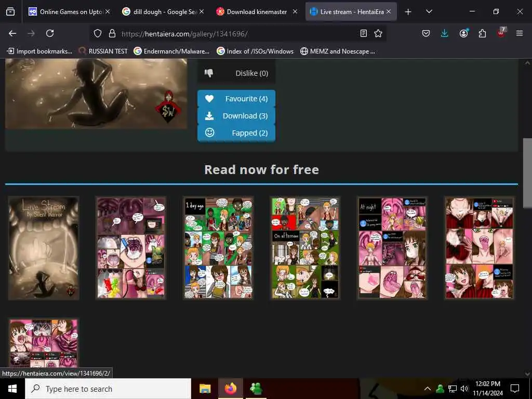Screen dimensions: 532x399
Task: Click the heart icon on Favourite
Action: click(209, 99)
